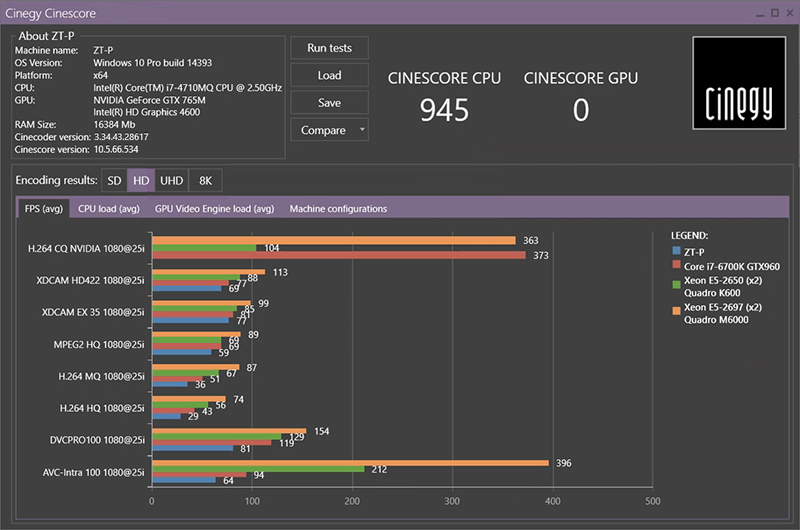Open the Machine configurations tab
This screenshot has height=530, width=800.
[338, 209]
